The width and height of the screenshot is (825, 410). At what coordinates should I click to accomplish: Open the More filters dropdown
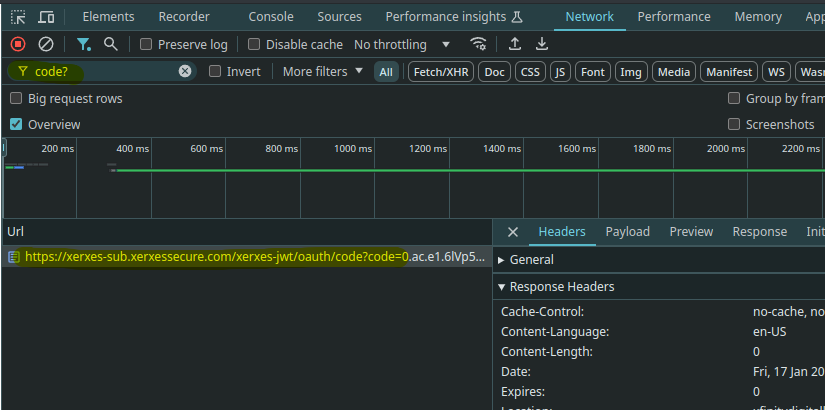coord(323,72)
